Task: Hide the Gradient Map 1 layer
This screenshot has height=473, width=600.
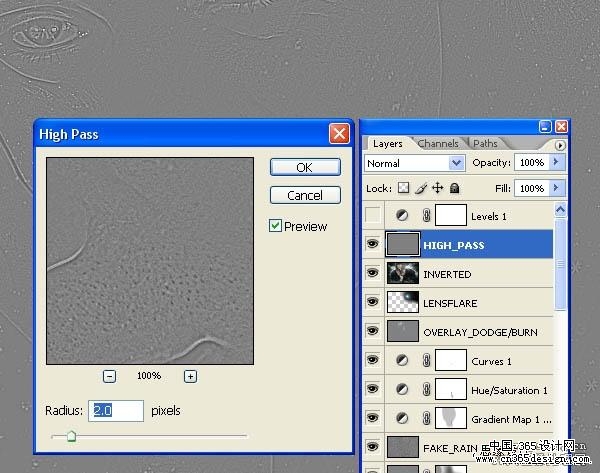Action: pyautogui.click(x=373, y=418)
